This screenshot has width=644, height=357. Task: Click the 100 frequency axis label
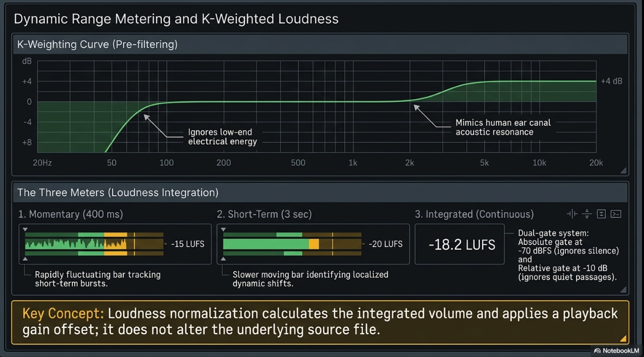tap(166, 163)
